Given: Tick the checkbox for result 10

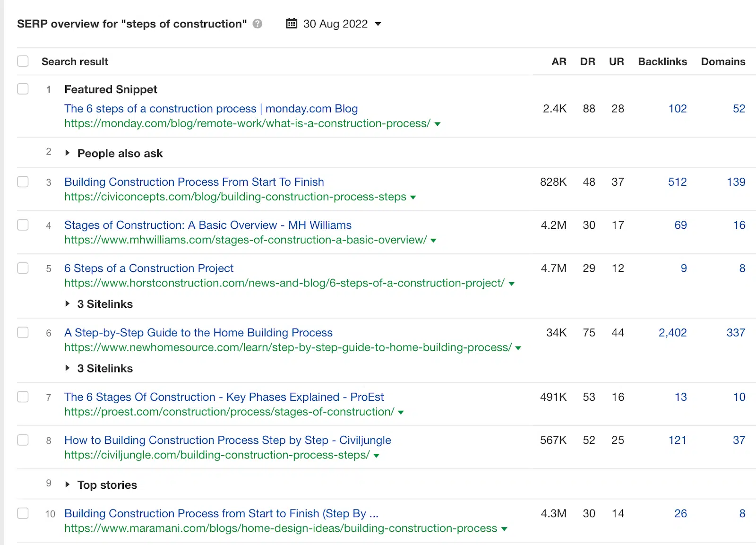Looking at the screenshot, I should [x=23, y=513].
